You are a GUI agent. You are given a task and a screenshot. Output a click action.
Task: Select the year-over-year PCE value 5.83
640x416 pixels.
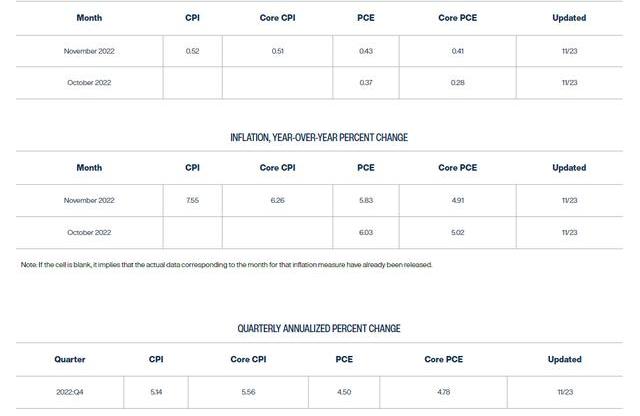[x=365, y=200]
